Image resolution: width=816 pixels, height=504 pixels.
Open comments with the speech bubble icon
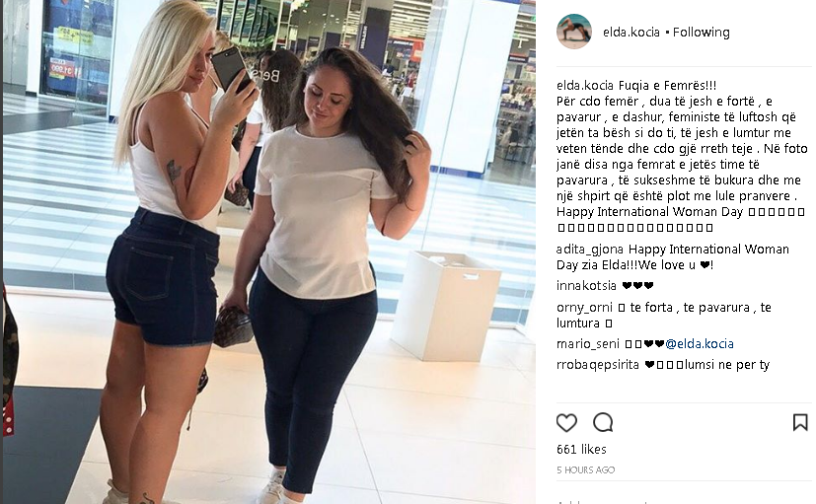coord(603,423)
